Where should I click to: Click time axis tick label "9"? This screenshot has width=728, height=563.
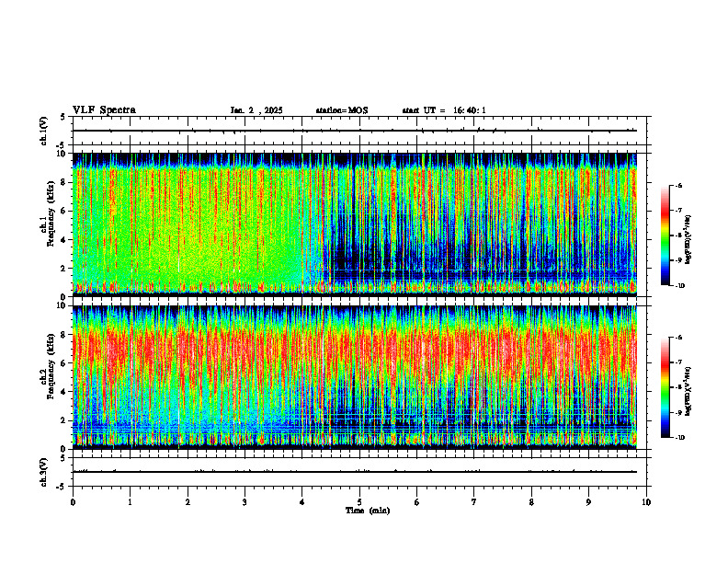pyautogui.click(x=588, y=502)
